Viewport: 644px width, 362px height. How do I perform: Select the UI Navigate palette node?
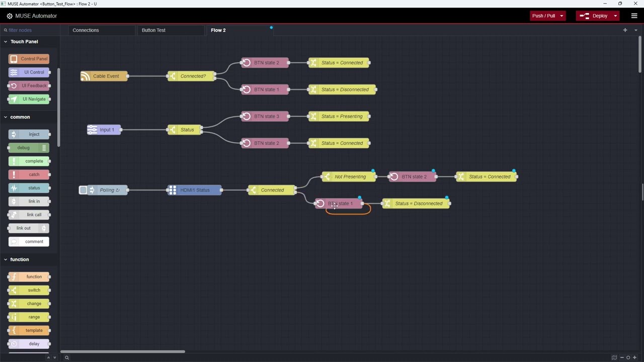[x=29, y=99]
